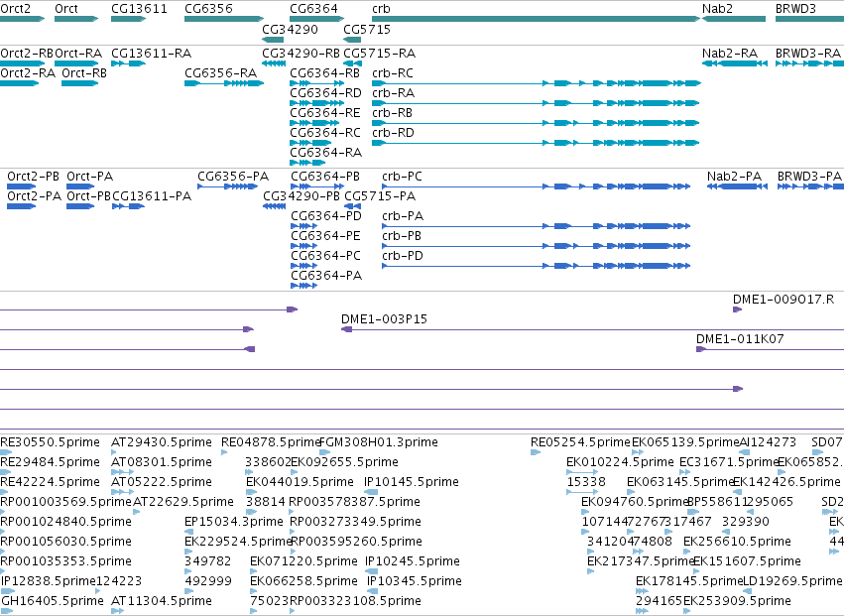
Task: Click the Nab2-PA protein label
Action: [734, 177]
